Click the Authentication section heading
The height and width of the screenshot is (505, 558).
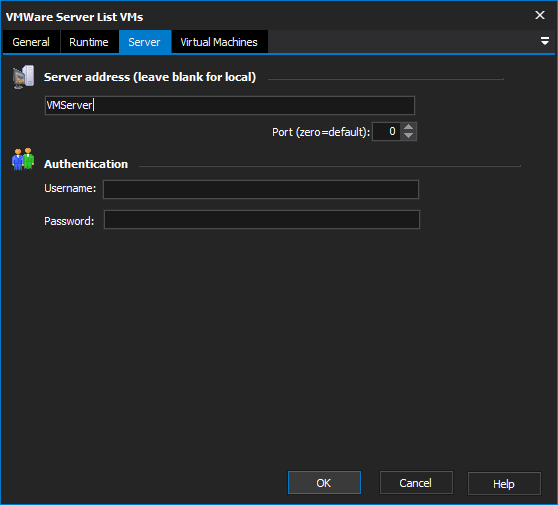tap(86, 164)
